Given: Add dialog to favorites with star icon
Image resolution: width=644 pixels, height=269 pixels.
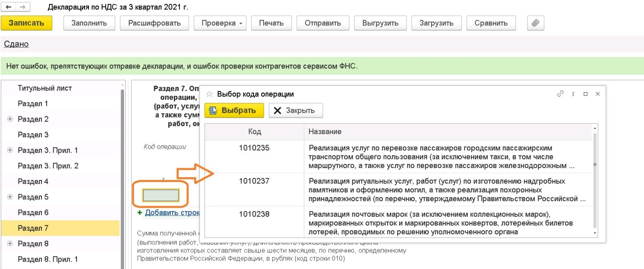Looking at the screenshot, I should [x=209, y=94].
